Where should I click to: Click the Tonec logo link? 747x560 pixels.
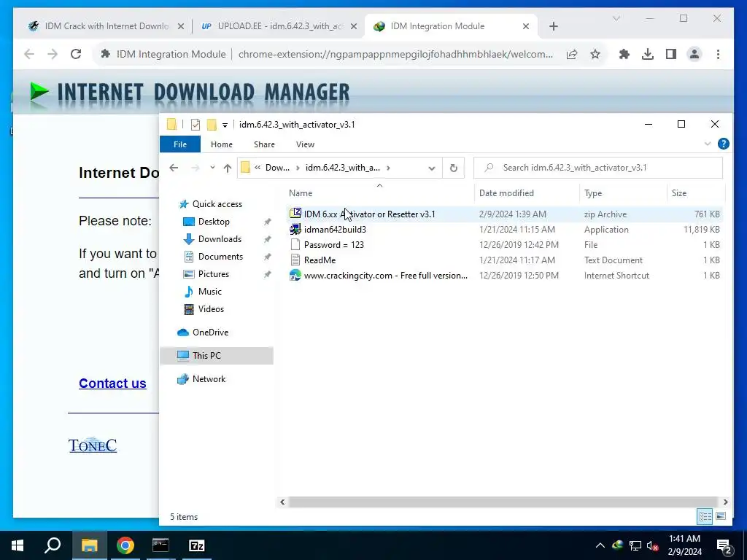93,445
